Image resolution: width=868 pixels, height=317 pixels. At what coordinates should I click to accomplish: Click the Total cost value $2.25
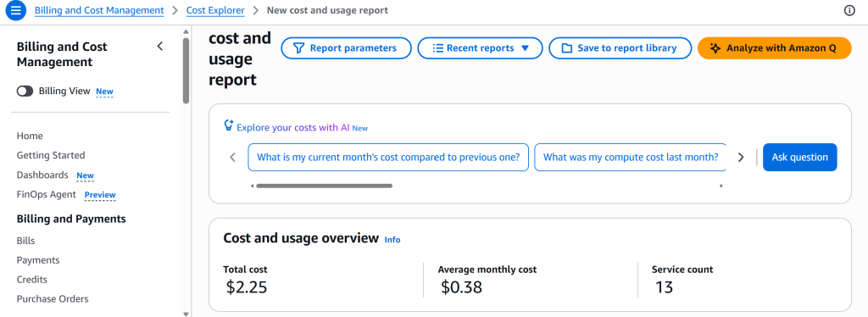point(247,287)
